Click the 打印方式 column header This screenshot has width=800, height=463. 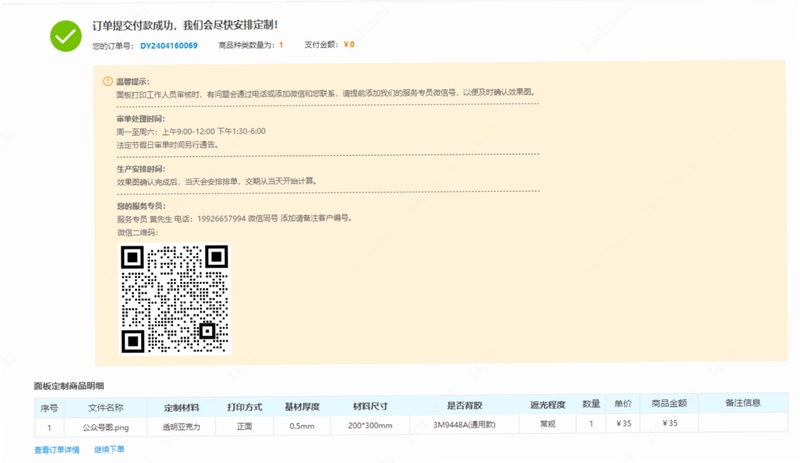244,407
